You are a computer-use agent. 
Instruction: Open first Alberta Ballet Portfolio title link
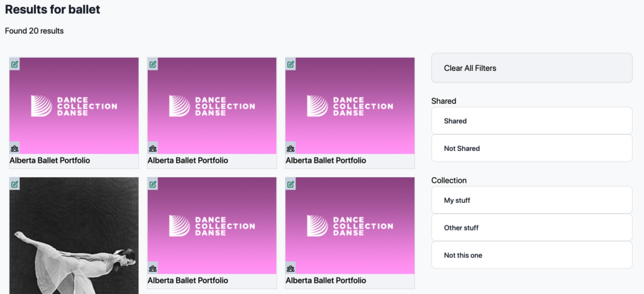point(50,160)
